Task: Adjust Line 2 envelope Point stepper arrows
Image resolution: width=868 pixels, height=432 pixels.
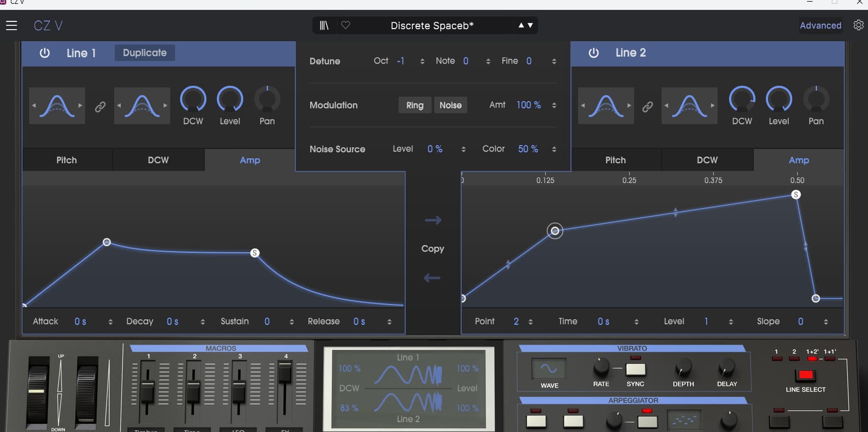Action: [530, 322]
